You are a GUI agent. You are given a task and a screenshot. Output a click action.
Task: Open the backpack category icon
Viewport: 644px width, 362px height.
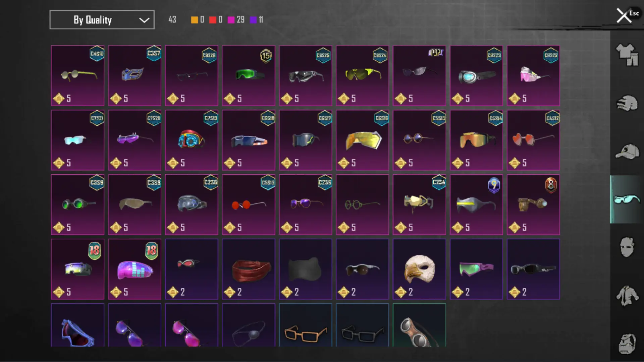tap(627, 344)
